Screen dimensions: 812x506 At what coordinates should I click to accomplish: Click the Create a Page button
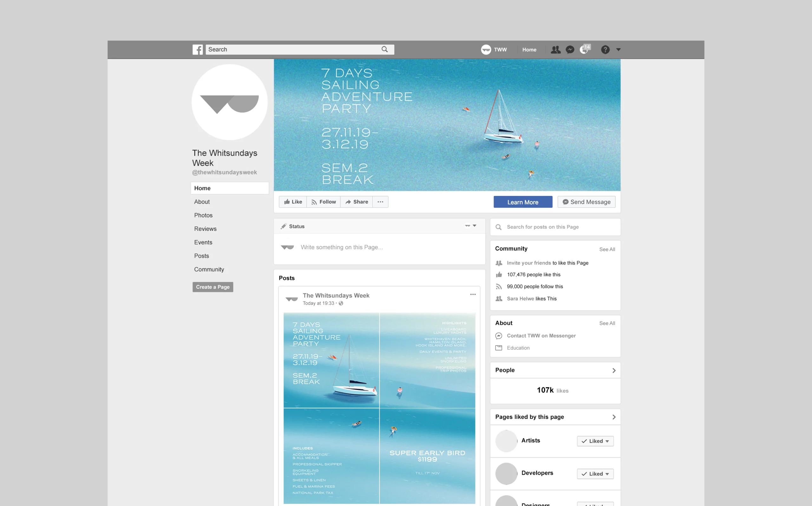click(213, 287)
